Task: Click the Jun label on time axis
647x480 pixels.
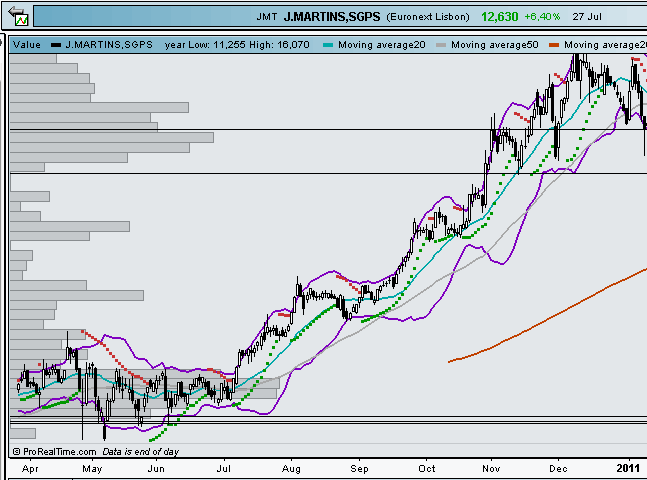Action: [x=156, y=468]
